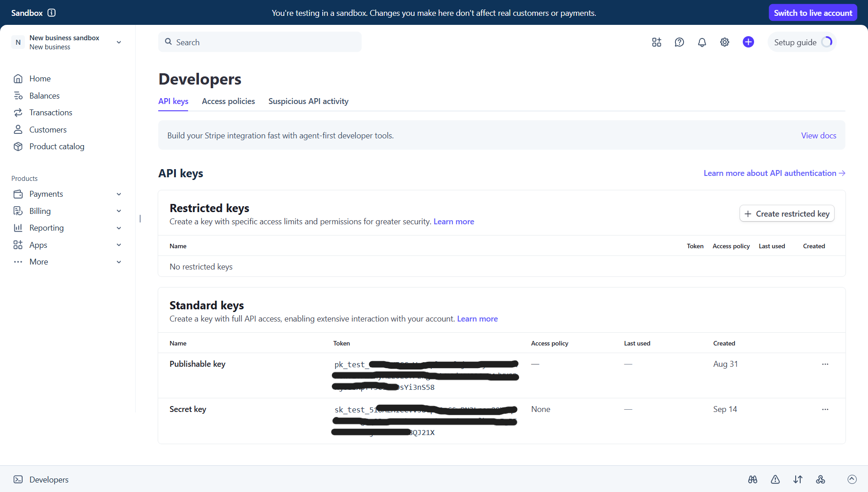Switch to Suspicious API activity tab
868x492 pixels.
[x=308, y=101]
